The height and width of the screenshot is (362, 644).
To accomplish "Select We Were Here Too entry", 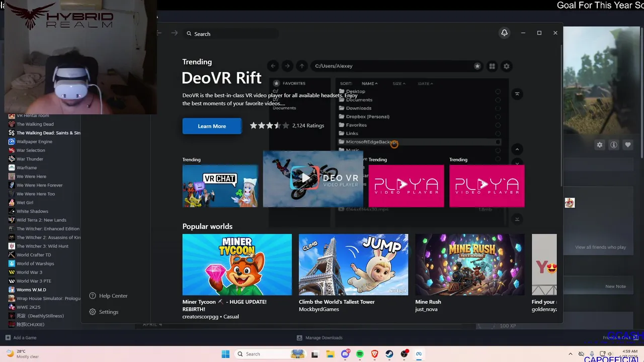I will (x=36, y=194).
